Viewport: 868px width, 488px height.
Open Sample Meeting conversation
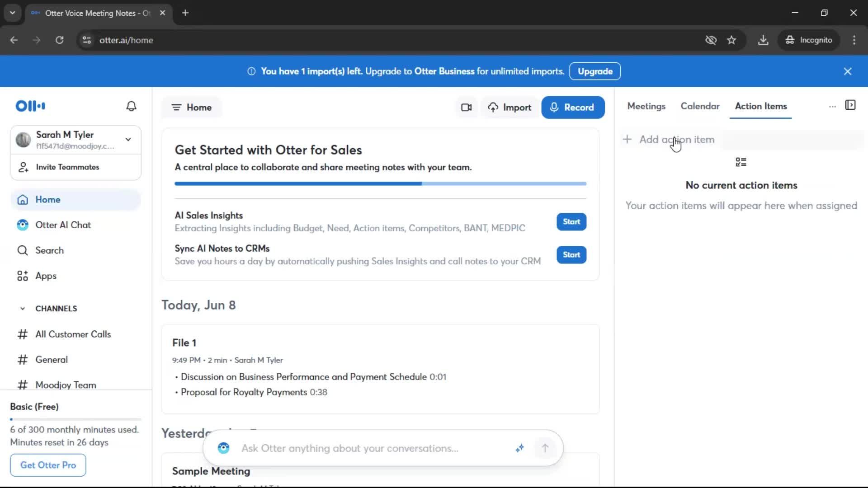point(211,471)
